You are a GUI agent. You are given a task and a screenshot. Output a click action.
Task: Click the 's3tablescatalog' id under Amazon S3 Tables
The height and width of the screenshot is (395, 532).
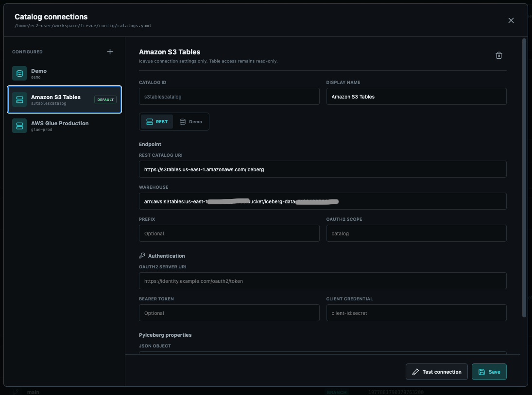click(x=49, y=104)
